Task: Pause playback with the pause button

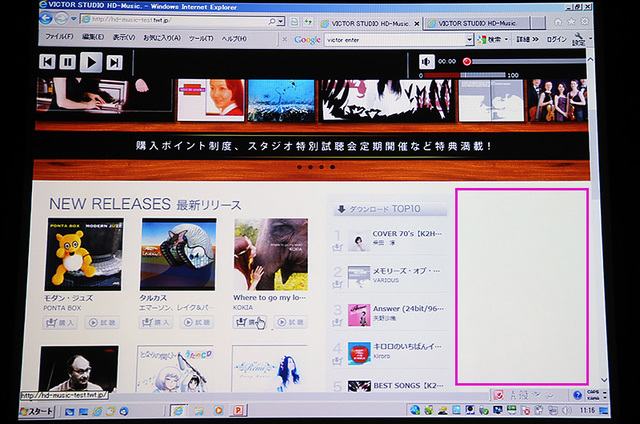Action: point(68,62)
